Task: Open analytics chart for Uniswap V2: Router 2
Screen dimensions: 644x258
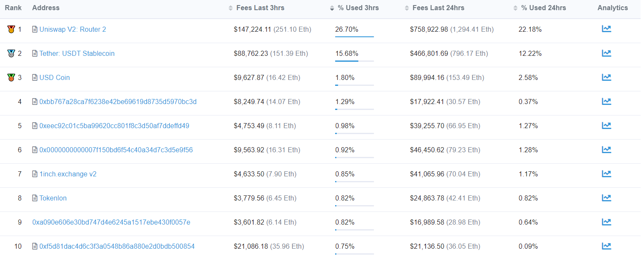Action: coord(606,29)
